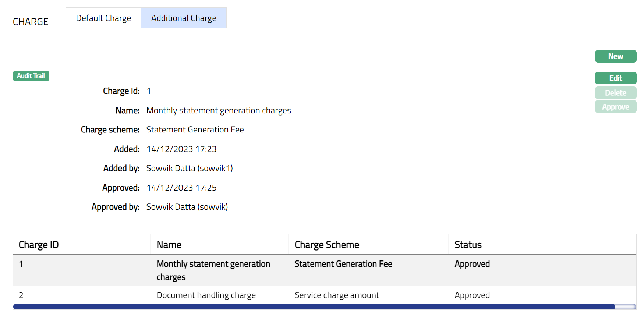
Task: Open the Audit Trail
Action: click(31, 76)
